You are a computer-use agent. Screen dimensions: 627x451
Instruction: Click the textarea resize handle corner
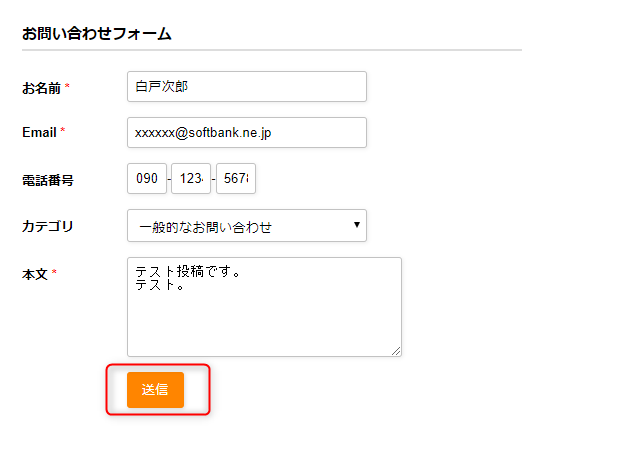(396, 351)
